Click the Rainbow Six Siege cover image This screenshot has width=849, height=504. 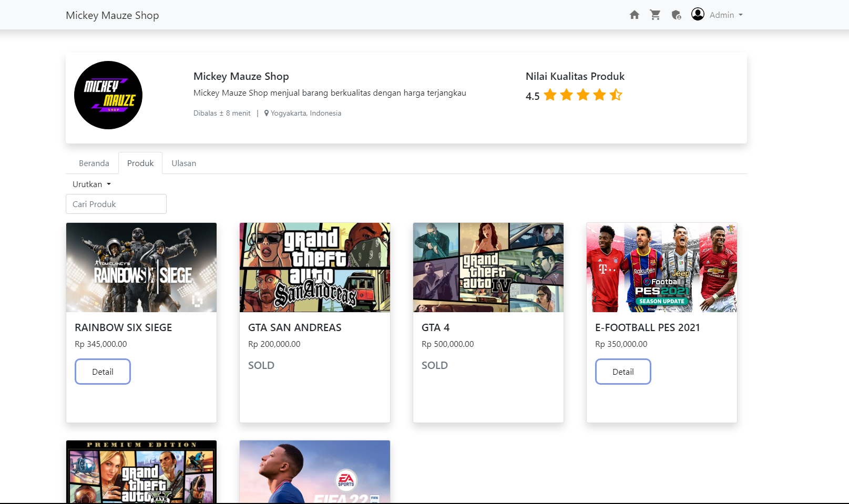point(141,268)
